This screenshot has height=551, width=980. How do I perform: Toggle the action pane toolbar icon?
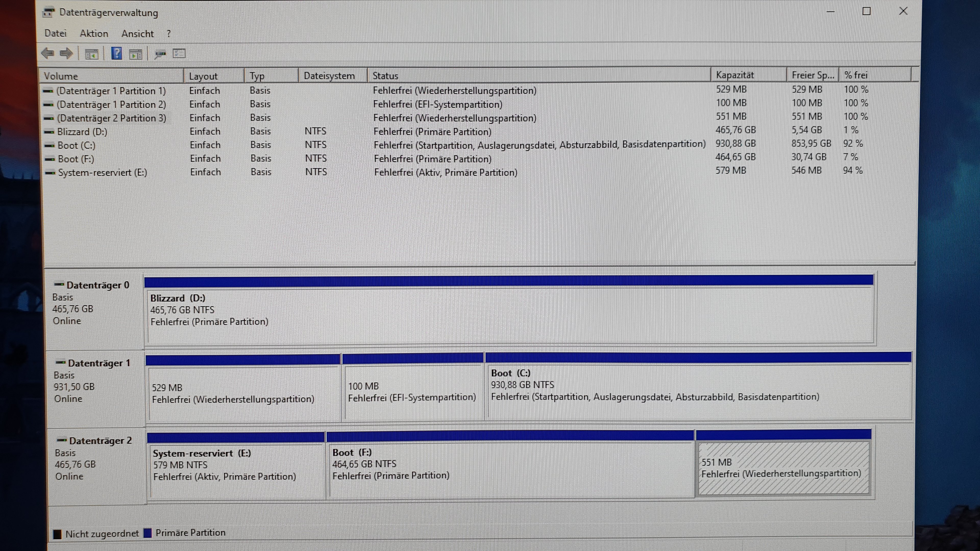(x=136, y=54)
